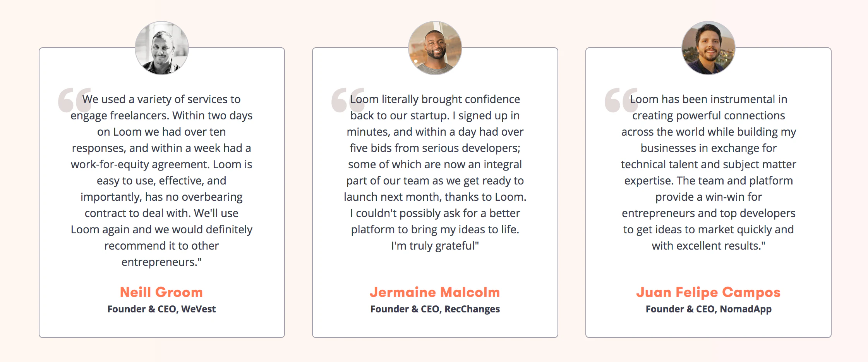868x362 pixels.
Task: Click 'with excellent results.' closing line
Action: 708,246
